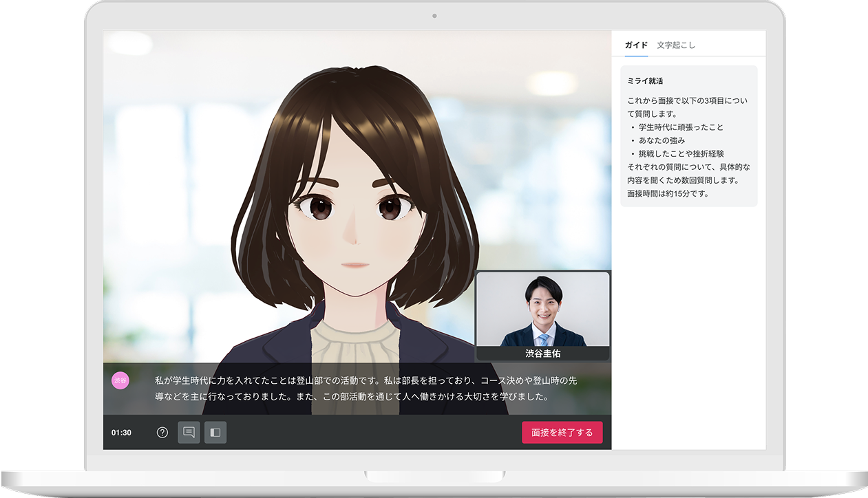Click the self-view camera thumbnail
This screenshot has height=498, width=868.
click(542, 310)
